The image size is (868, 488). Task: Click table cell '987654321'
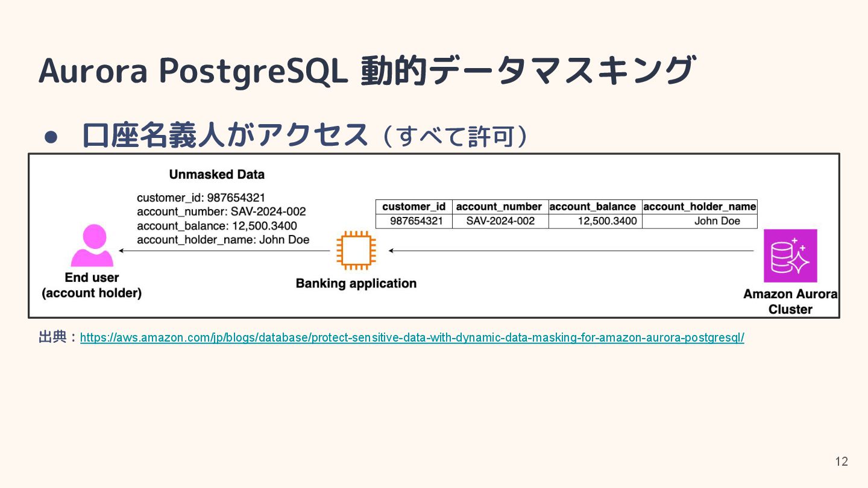414,221
